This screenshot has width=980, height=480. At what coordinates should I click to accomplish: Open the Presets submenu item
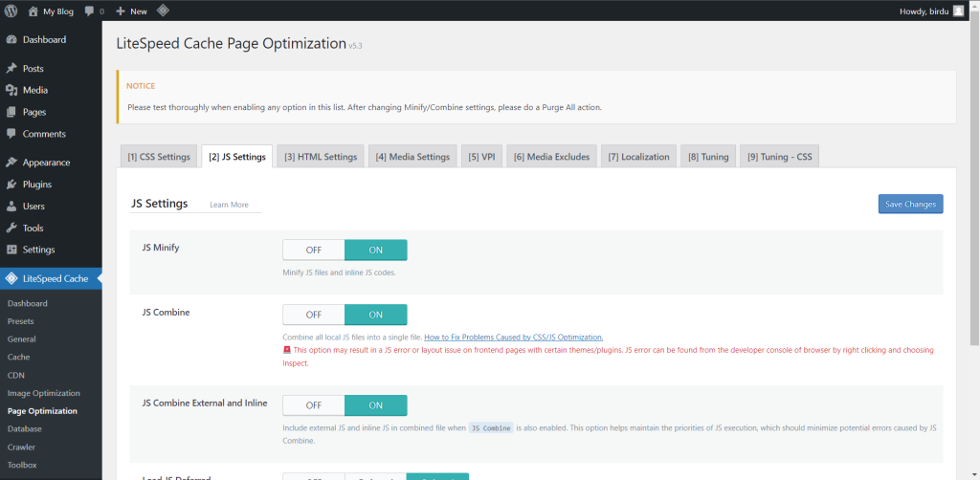click(x=21, y=321)
